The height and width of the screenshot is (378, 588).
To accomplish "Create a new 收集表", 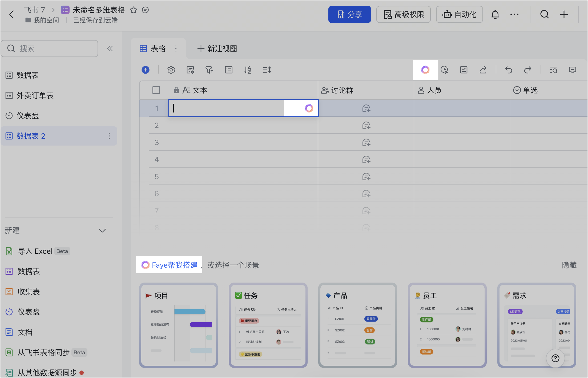I will click(23, 292).
